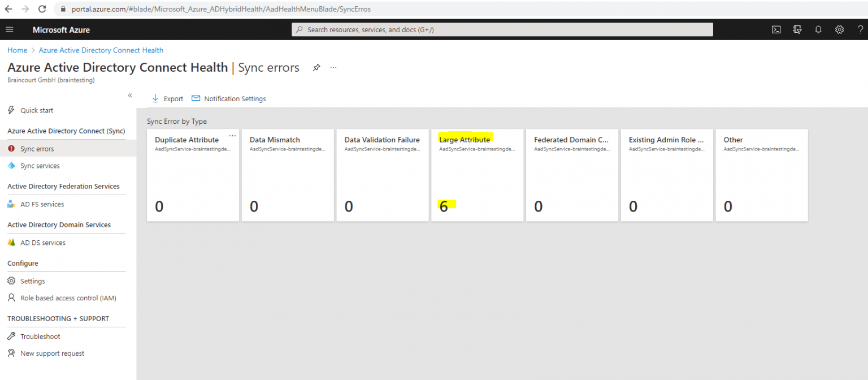Screen dimensions: 868x380
Task: Open the Azure portal hamburger menu
Action: [x=9, y=29]
